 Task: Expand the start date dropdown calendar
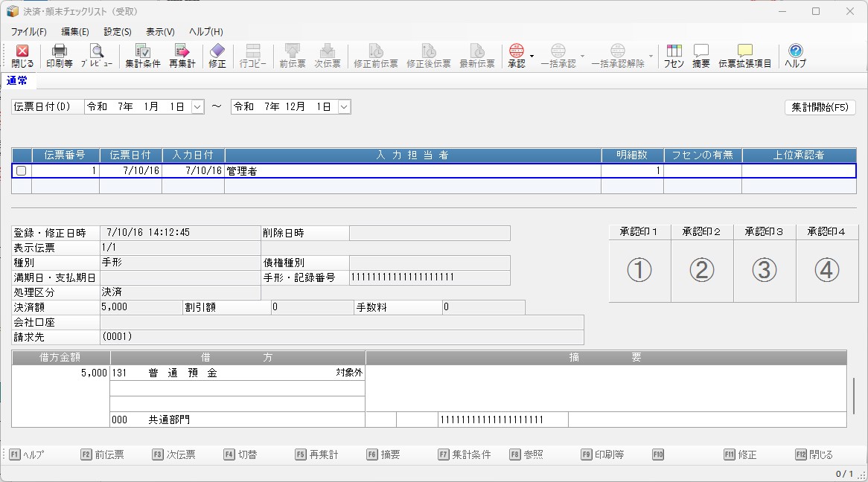(197, 107)
